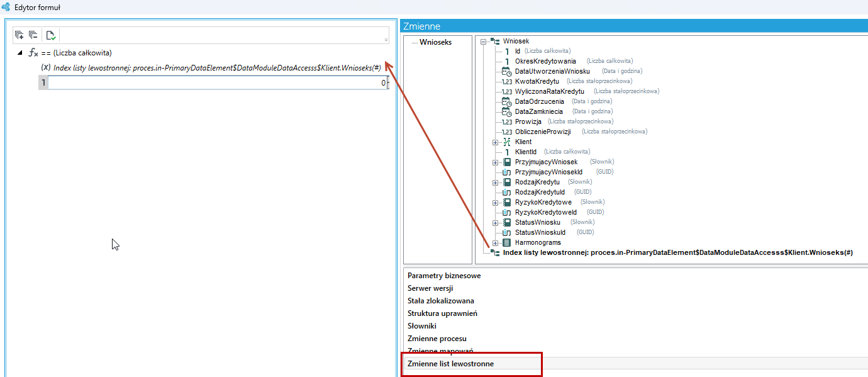Click Index listy lewostronnej in formula tree
Viewport: 868px width, 377px height.
coord(217,67)
